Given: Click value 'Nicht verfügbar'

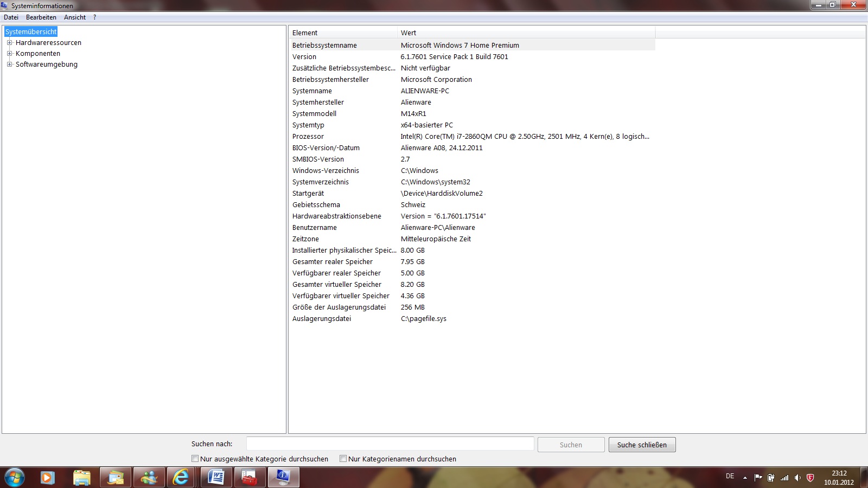Looking at the screenshot, I should [425, 68].
